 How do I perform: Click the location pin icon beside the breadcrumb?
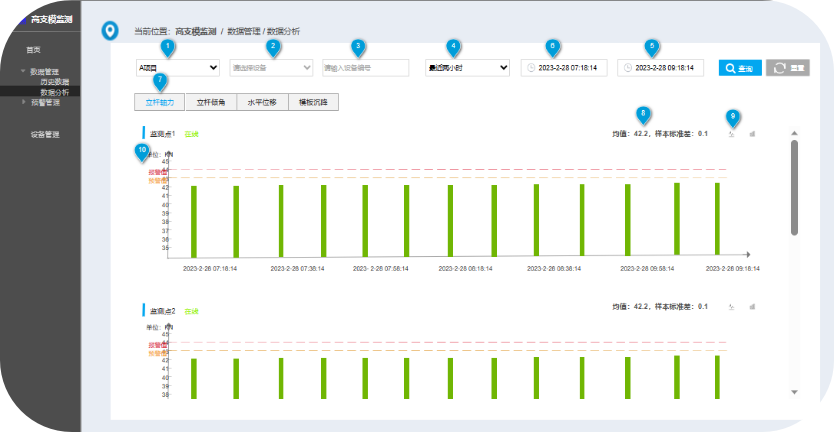click(111, 30)
